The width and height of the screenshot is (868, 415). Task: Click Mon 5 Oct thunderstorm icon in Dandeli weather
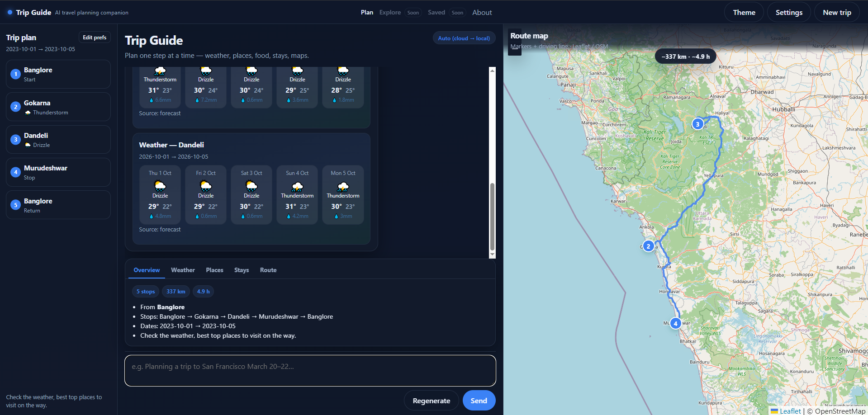(343, 186)
